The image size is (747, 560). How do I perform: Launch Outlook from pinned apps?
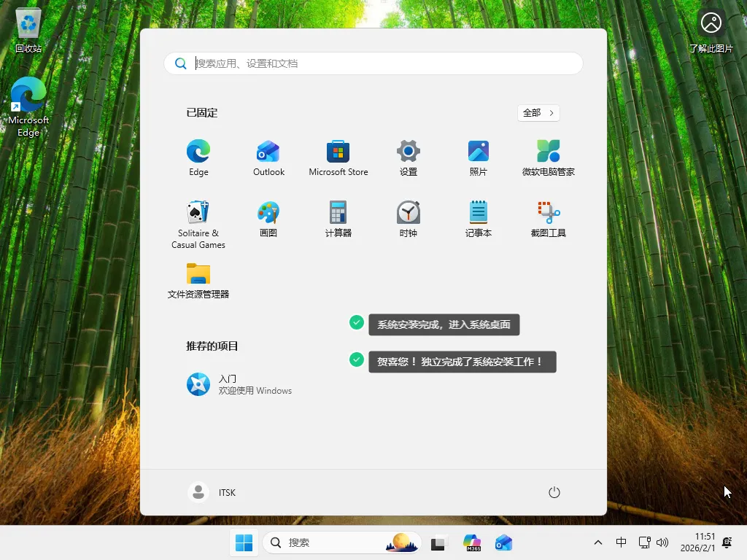coord(268,158)
